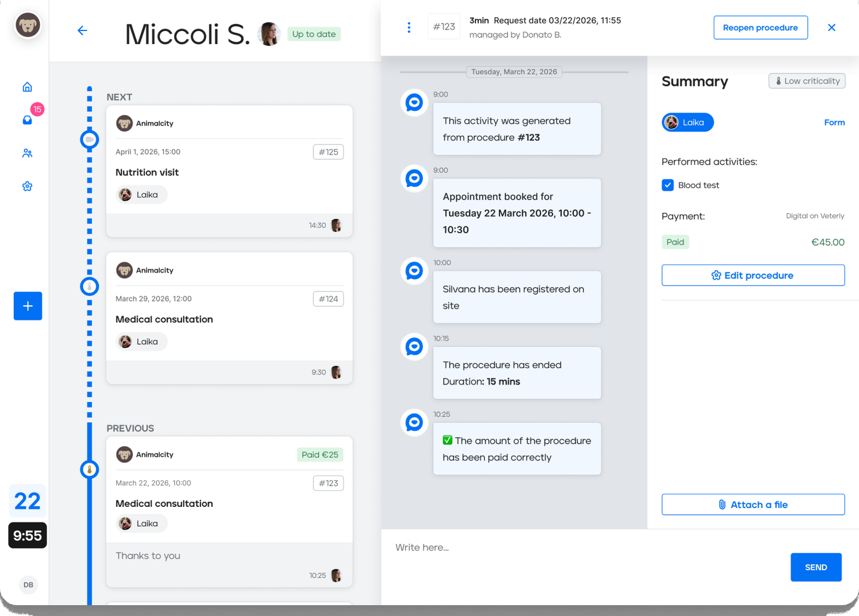
Task: Select the timeline marker for Nutrition visit
Action: point(89,140)
